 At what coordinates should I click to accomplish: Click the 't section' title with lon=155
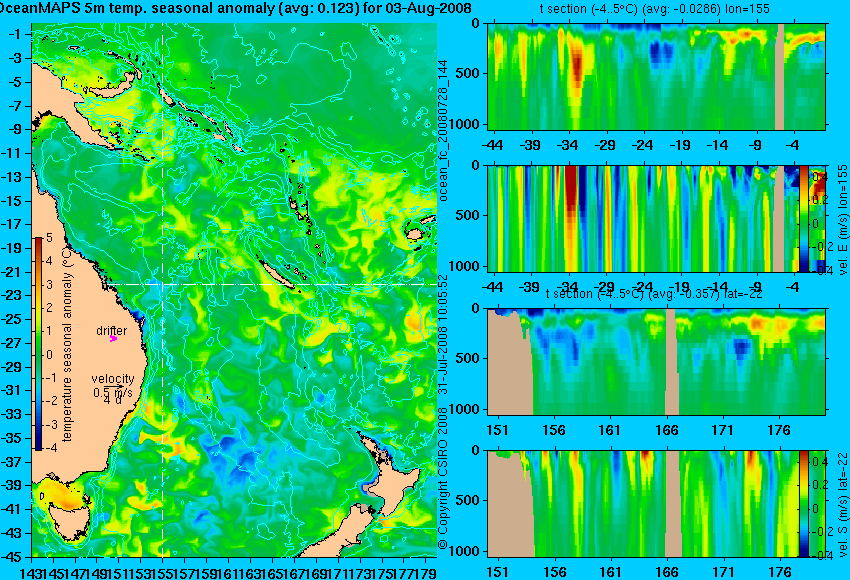point(655,9)
